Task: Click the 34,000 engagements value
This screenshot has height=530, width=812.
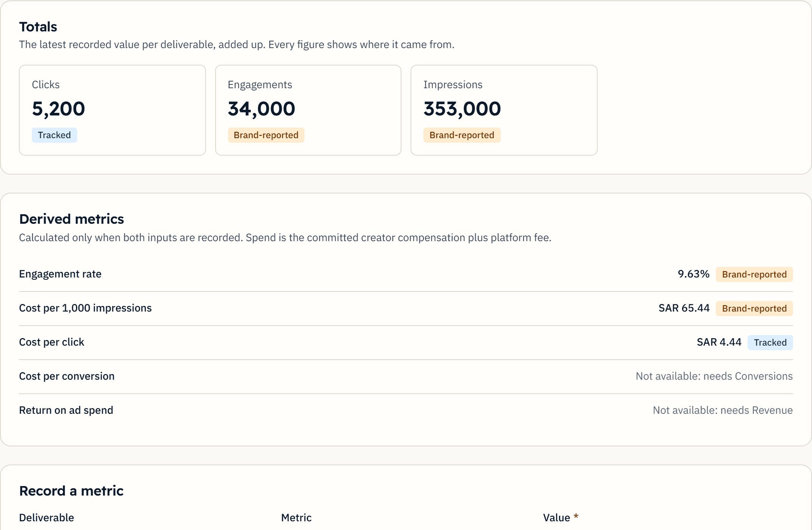Action: tap(261, 109)
